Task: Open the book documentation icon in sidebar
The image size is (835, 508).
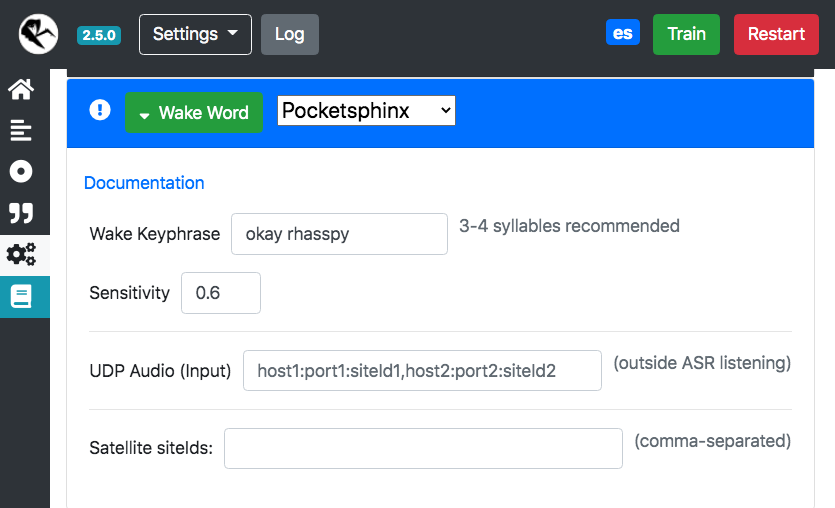Action: point(21,297)
